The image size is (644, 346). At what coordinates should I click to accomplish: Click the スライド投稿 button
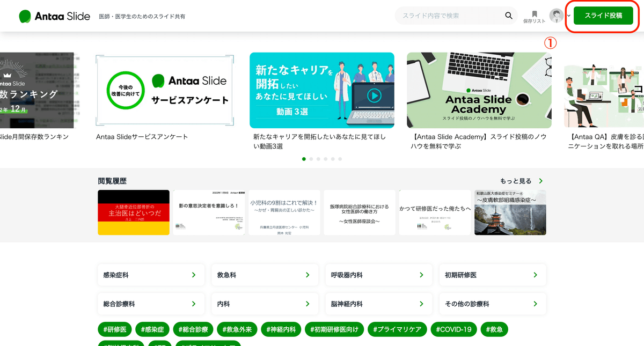(x=602, y=16)
